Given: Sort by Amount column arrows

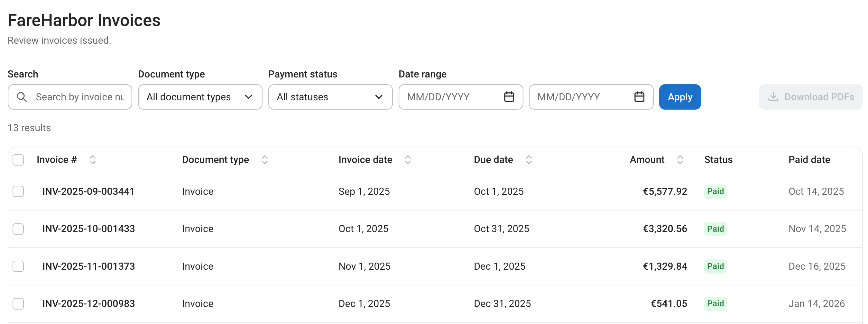Looking at the screenshot, I should coord(680,160).
